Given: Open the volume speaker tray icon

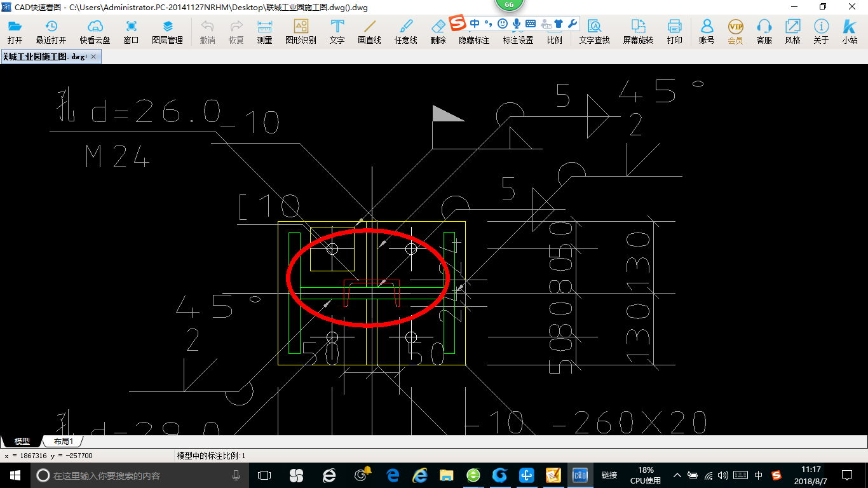Looking at the screenshot, I should (x=722, y=475).
